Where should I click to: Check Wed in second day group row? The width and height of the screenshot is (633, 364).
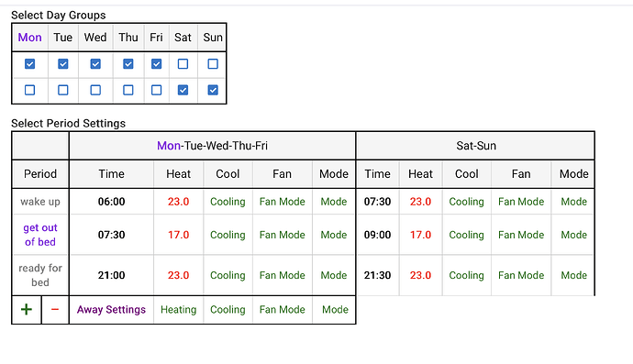pos(95,90)
